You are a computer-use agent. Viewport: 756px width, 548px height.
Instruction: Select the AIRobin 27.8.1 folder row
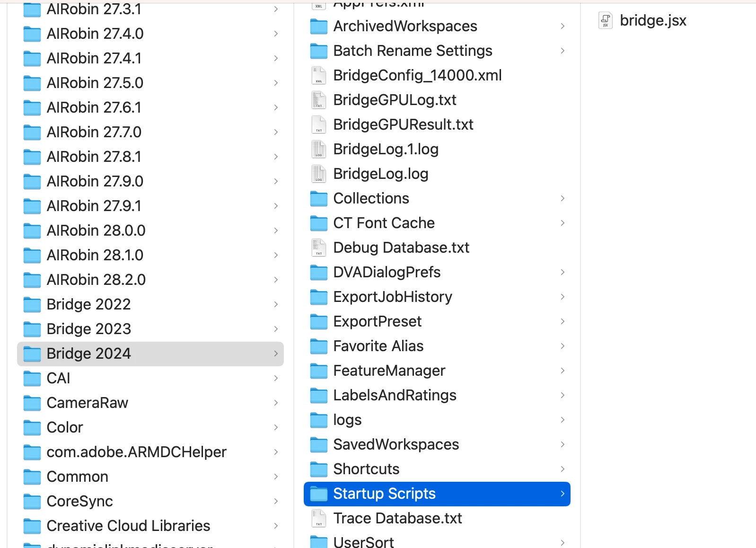(150, 157)
